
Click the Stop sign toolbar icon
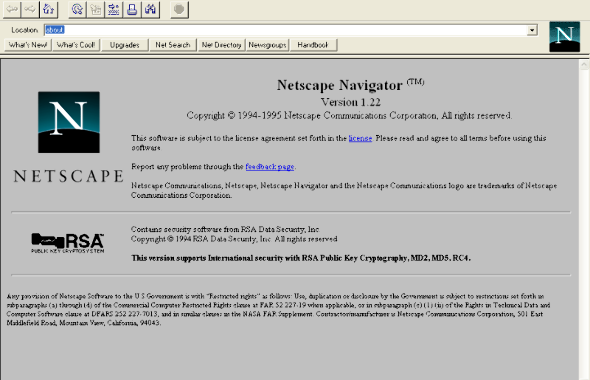tap(179, 9)
